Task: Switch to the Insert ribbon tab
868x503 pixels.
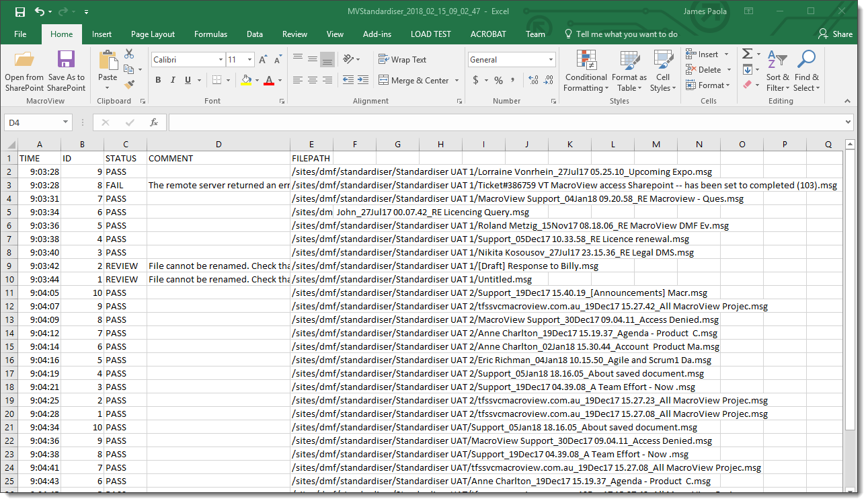Action: click(x=102, y=34)
